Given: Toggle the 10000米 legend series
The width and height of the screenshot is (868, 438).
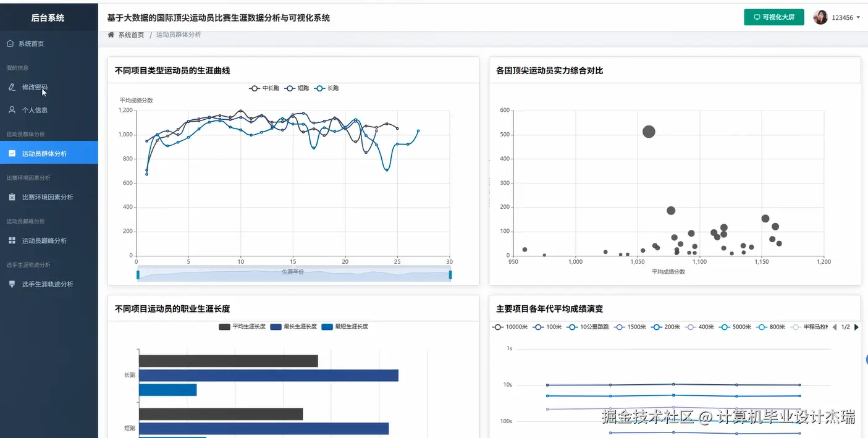Looking at the screenshot, I should click(510, 327).
